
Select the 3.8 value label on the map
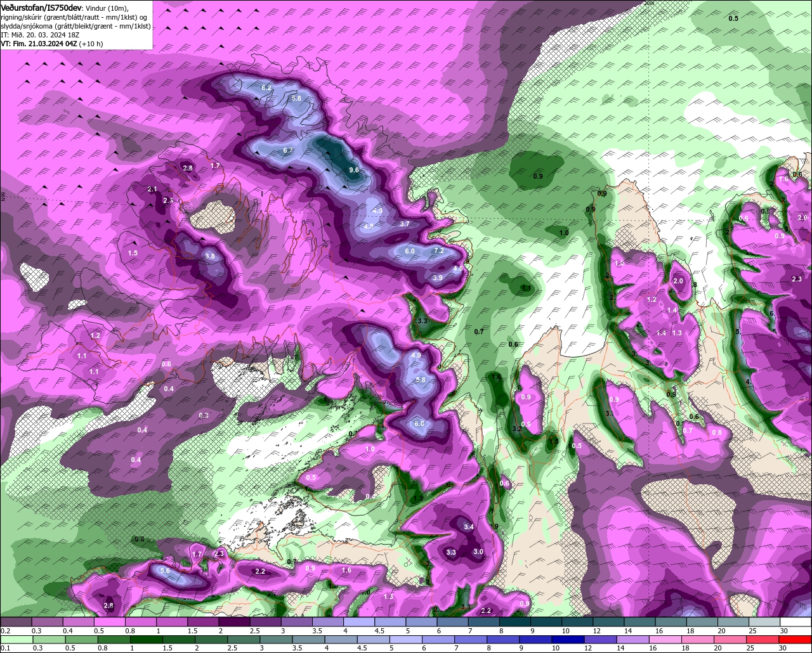(x=210, y=256)
